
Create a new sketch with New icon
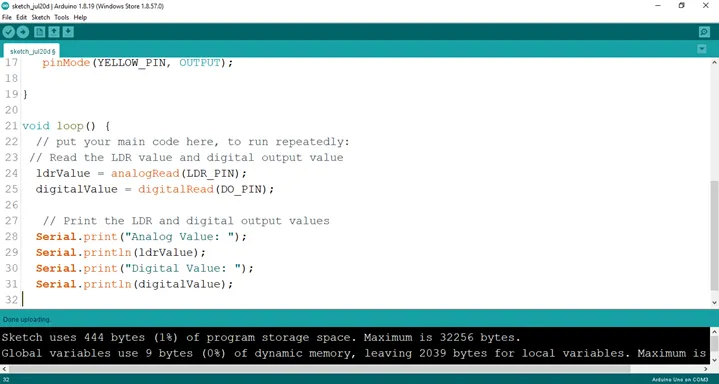[x=40, y=32]
